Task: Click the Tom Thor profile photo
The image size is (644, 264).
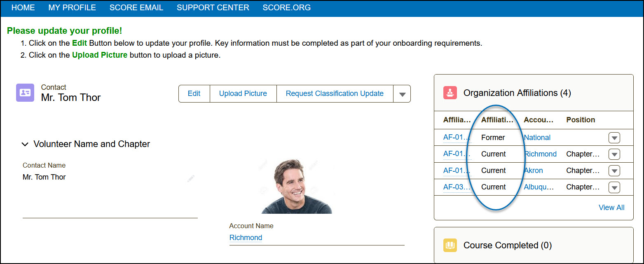Action: (x=297, y=186)
